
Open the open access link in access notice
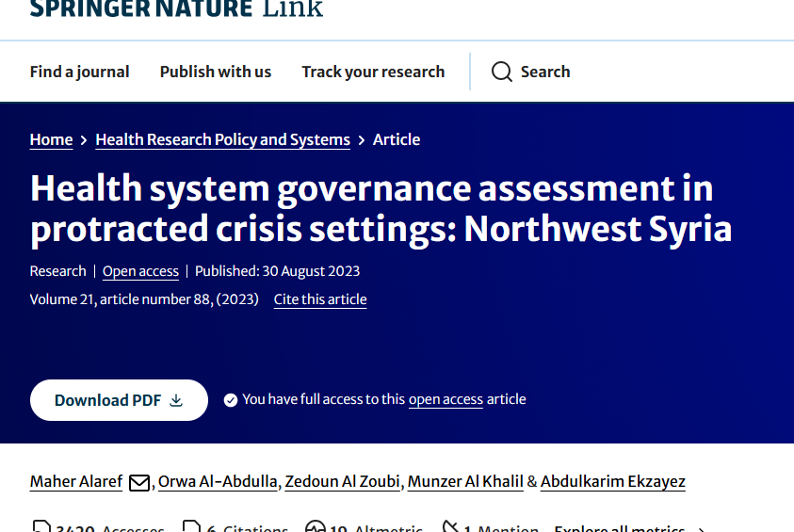coord(446,399)
